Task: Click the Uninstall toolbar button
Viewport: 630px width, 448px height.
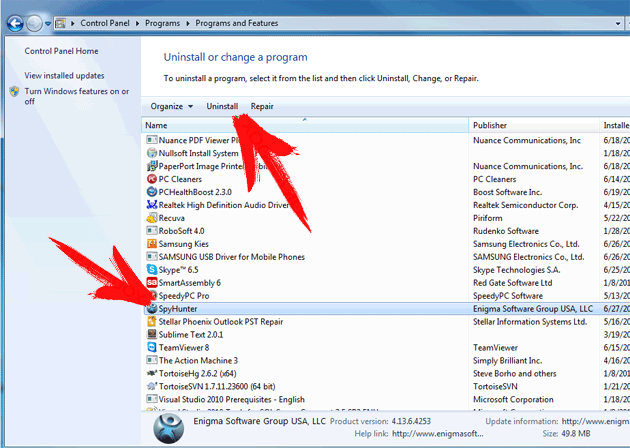Action: tap(222, 106)
